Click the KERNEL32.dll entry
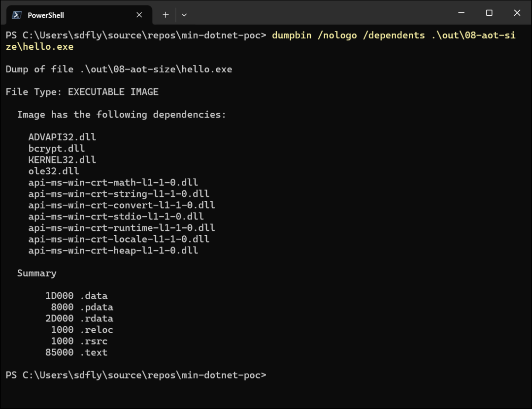 [62, 160]
